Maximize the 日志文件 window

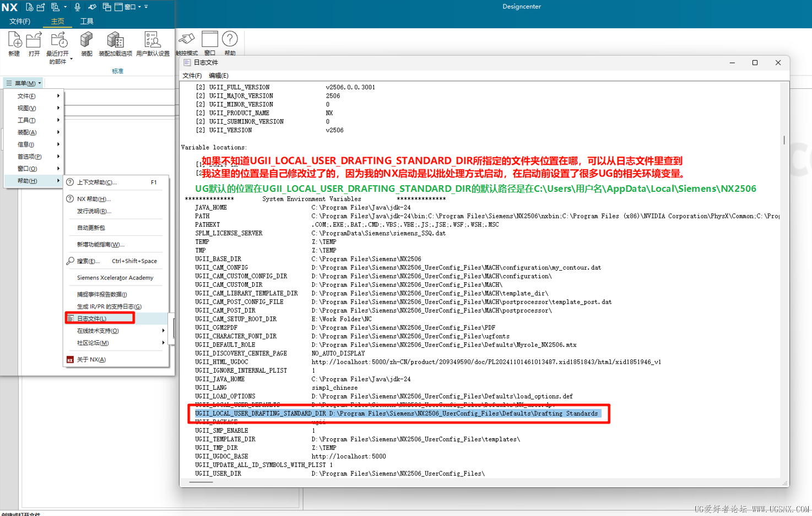(755, 63)
